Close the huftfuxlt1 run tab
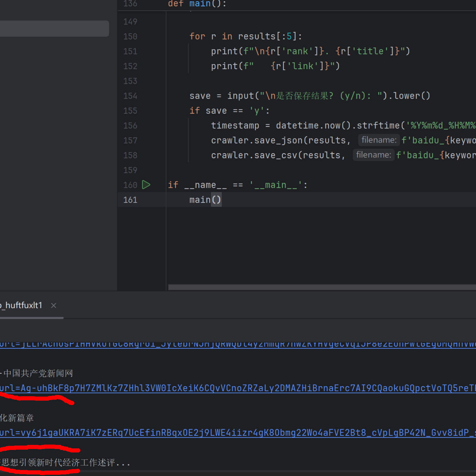 pos(54,306)
